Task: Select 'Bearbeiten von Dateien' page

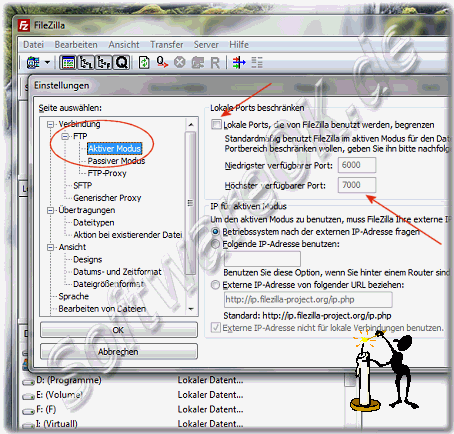Action: pyautogui.click(x=102, y=309)
